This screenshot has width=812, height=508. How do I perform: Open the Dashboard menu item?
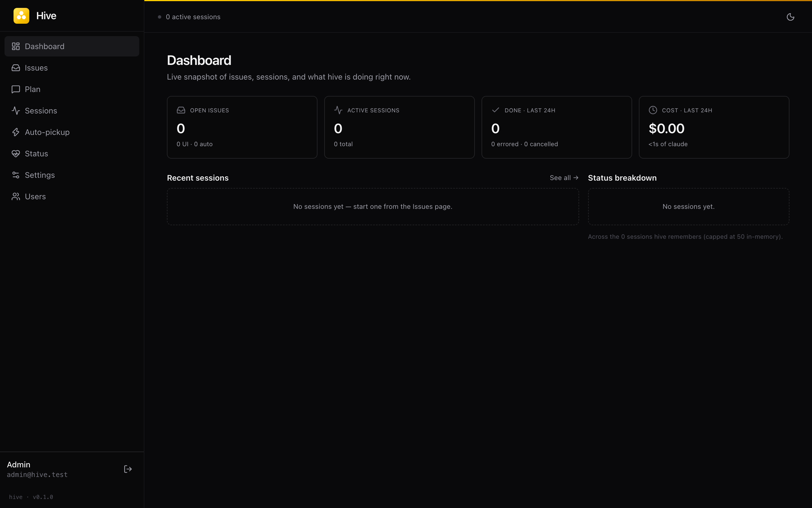point(72,46)
